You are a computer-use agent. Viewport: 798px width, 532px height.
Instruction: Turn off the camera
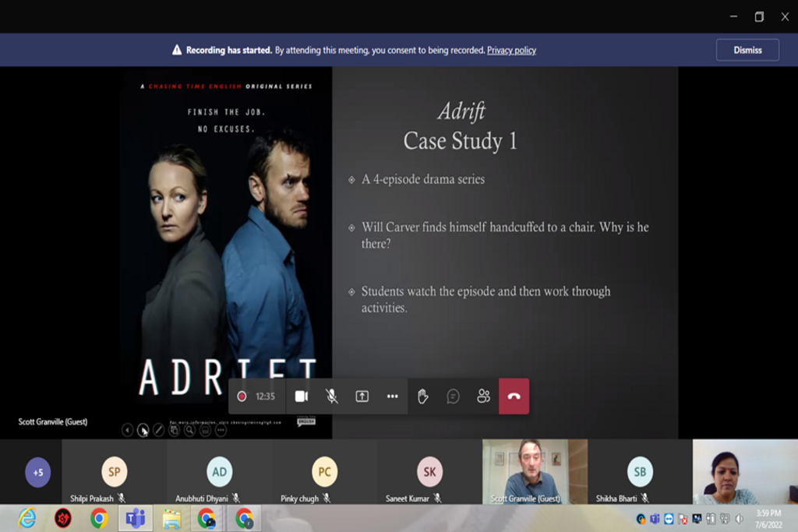(x=302, y=396)
